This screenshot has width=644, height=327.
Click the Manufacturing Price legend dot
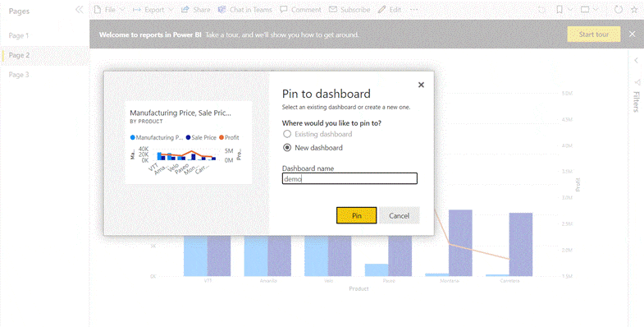[x=133, y=138]
